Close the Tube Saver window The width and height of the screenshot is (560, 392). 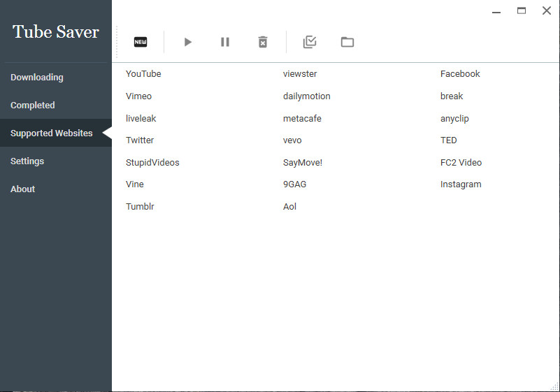click(547, 10)
